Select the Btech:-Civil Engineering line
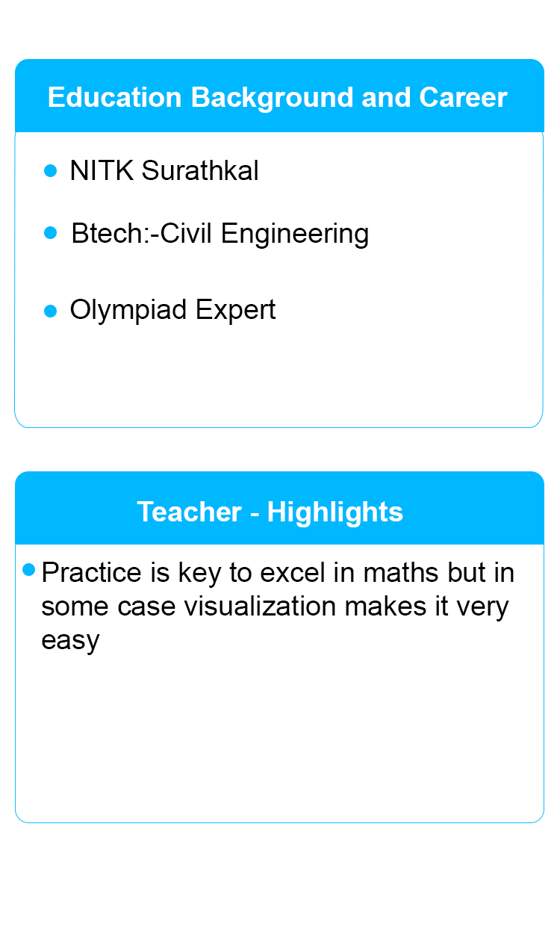Screen dimensions: 560x927 tap(220, 235)
